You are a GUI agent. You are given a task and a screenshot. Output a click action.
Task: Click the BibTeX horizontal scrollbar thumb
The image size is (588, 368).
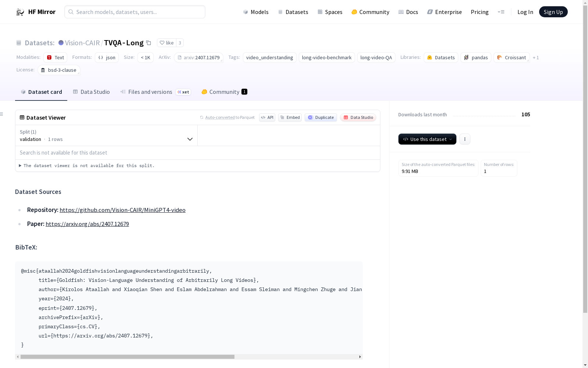(128, 357)
